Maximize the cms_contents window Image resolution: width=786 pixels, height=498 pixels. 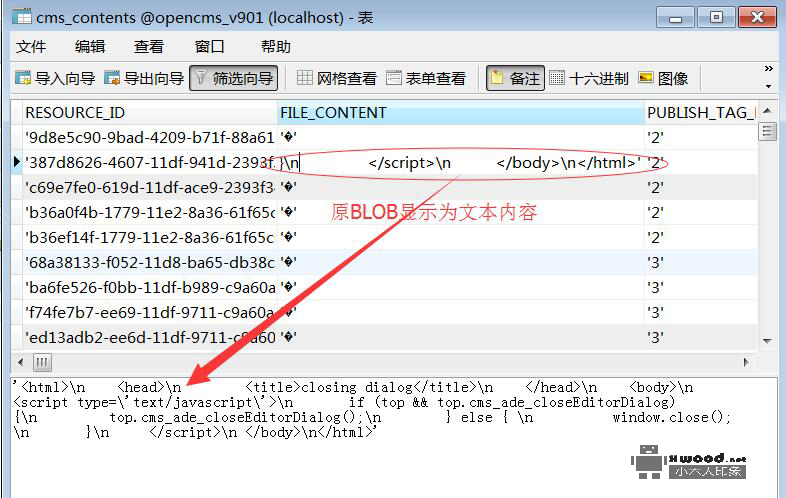click(716, 18)
